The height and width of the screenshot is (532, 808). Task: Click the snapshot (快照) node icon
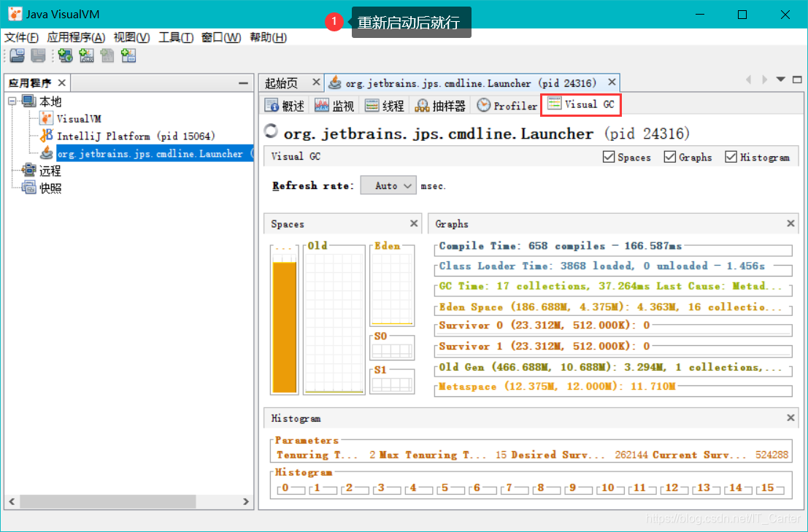(29, 188)
